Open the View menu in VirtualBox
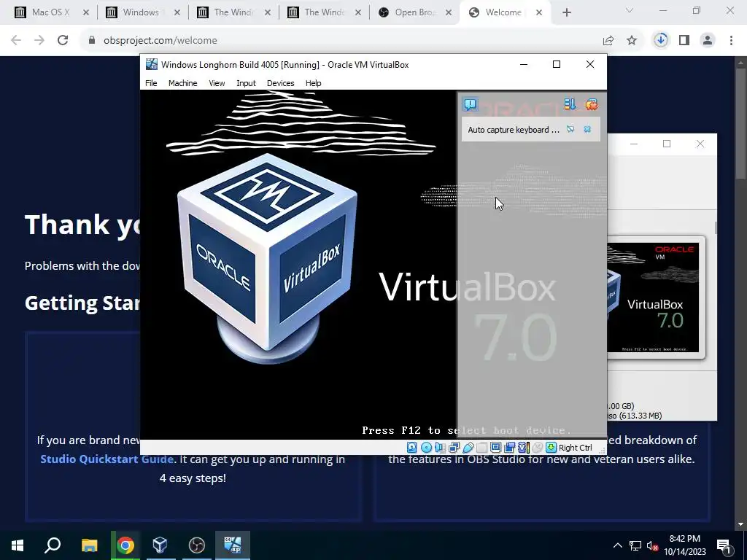The image size is (747, 560). pyautogui.click(x=217, y=83)
